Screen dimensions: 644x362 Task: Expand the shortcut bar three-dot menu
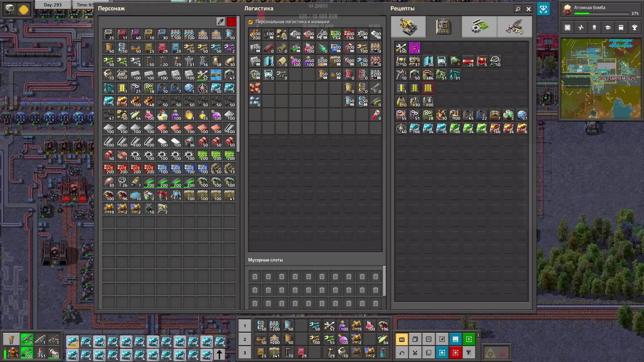478,335
